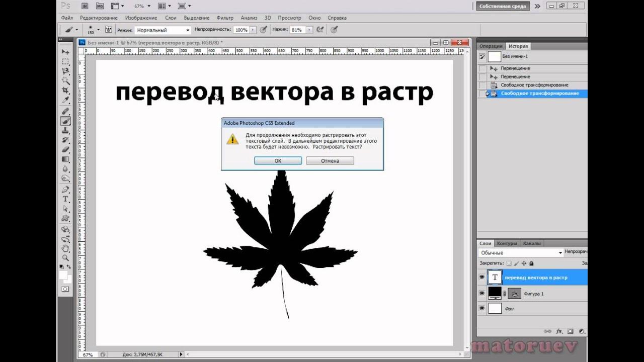Viewport: 644px width, 362px height.
Task: Hide the 'перевод вектора в растр' layer
Action: (482, 277)
